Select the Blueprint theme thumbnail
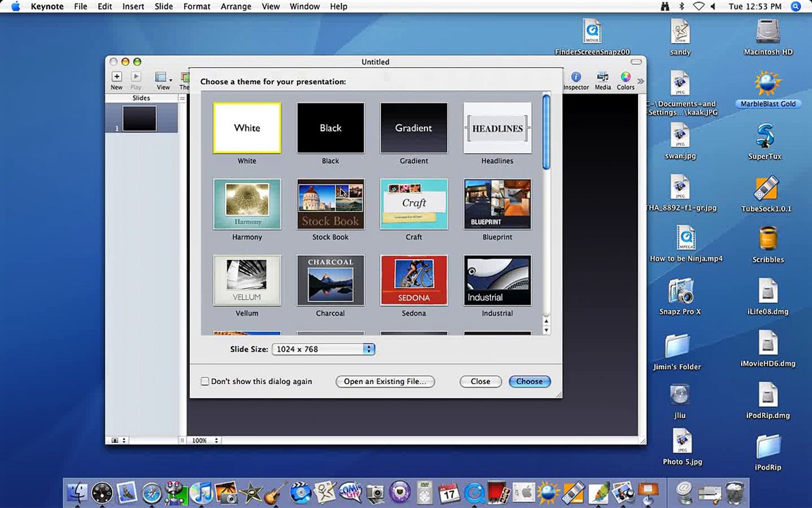This screenshot has height=508, width=812. point(497,203)
